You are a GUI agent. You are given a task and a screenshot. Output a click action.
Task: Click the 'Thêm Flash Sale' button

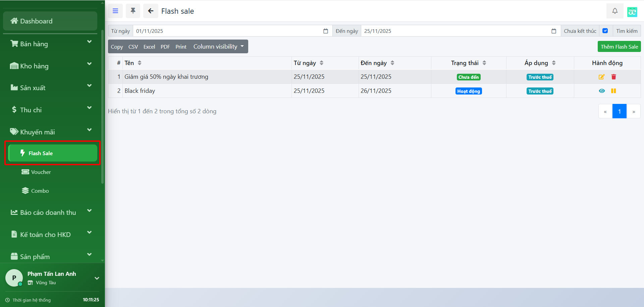coord(619,47)
